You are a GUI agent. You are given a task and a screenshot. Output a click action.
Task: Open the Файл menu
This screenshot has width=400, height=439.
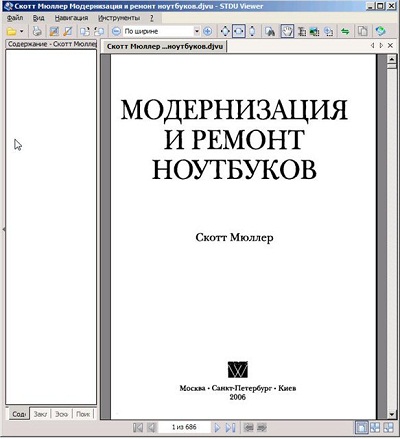pos(15,18)
